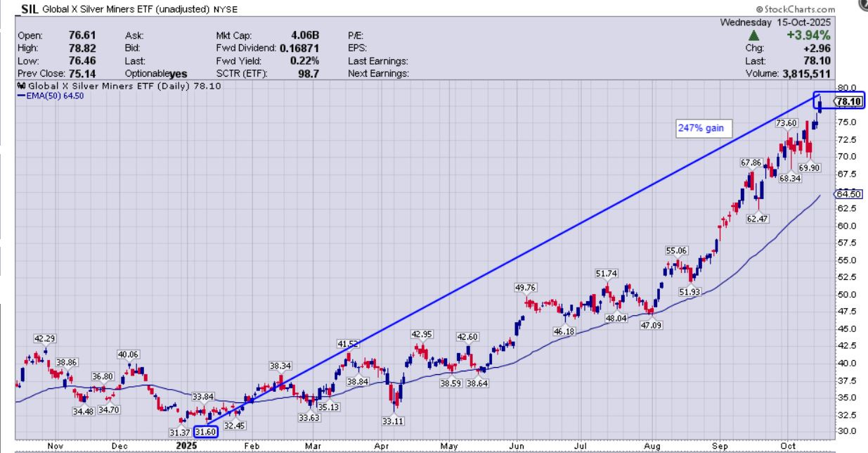The height and width of the screenshot is (453, 868).
Task: Click the 73.60 October peak label
Action: coord(786,122)
